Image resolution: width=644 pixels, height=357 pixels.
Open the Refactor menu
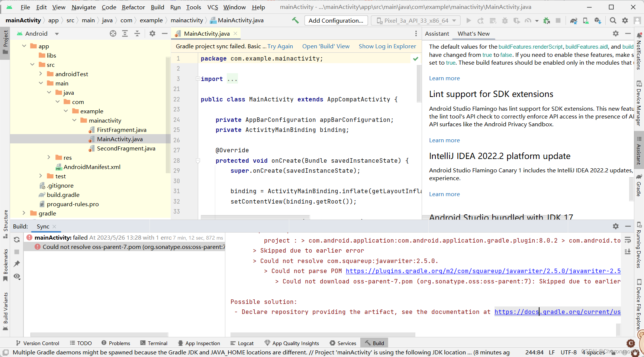(133, 7)
